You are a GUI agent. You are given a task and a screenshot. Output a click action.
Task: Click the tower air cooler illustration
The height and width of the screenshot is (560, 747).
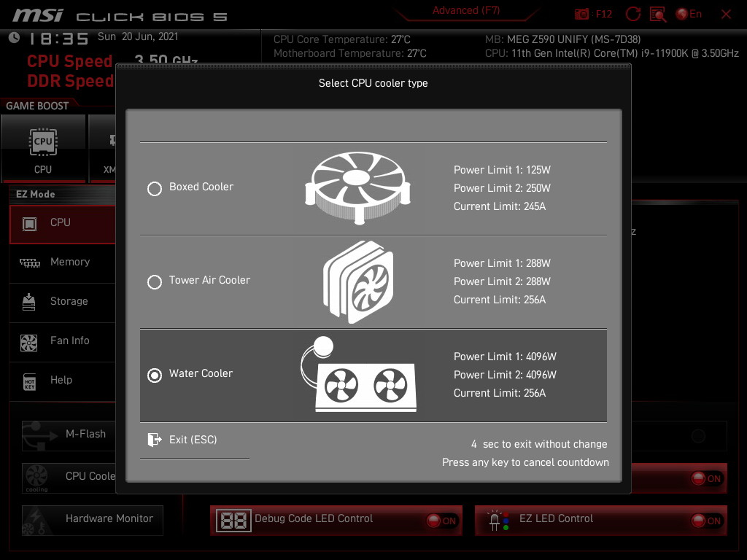point(358,282)
